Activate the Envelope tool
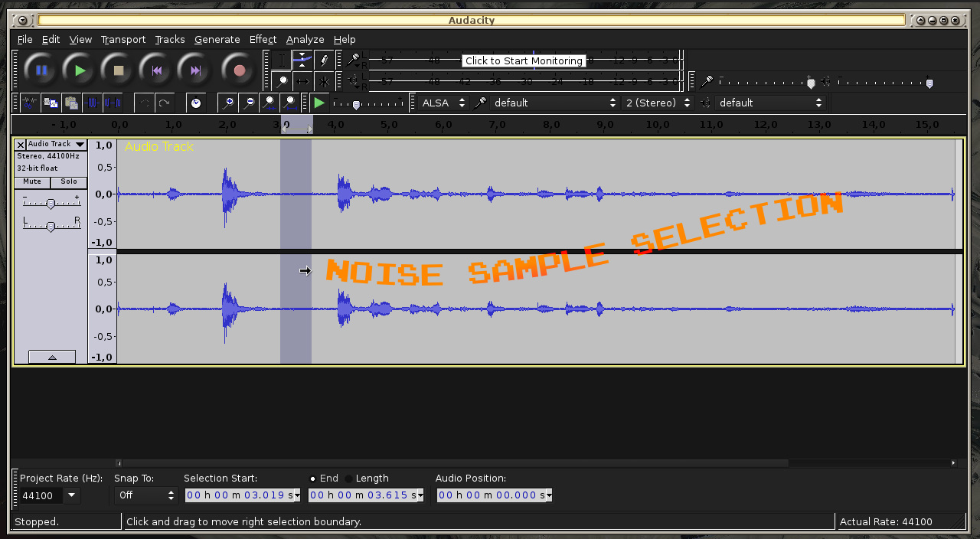 pyautogui.click(x=302, y=60)
